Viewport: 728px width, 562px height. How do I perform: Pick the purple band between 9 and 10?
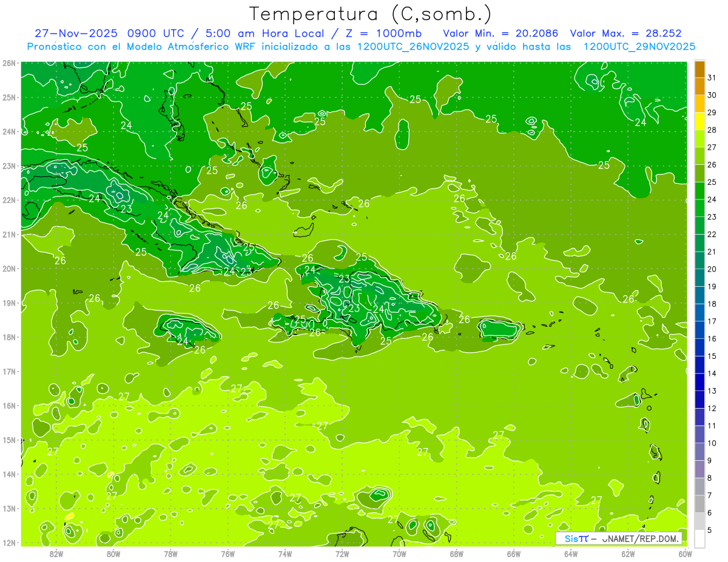(699, 452)
